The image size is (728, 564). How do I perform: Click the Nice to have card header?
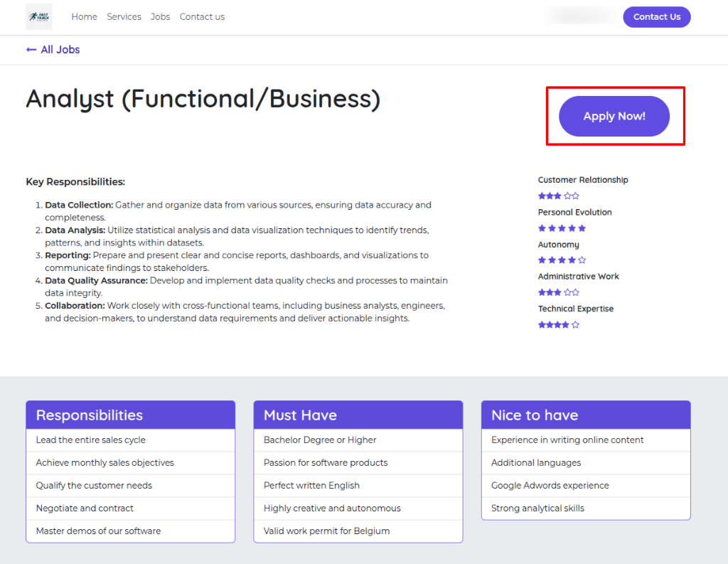[x=585, y=415]
